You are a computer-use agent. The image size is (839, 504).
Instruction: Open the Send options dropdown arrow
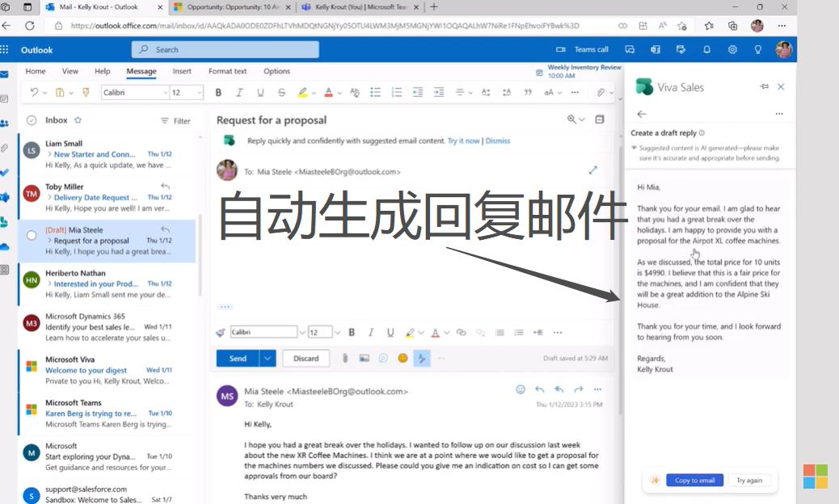point(268,359)
